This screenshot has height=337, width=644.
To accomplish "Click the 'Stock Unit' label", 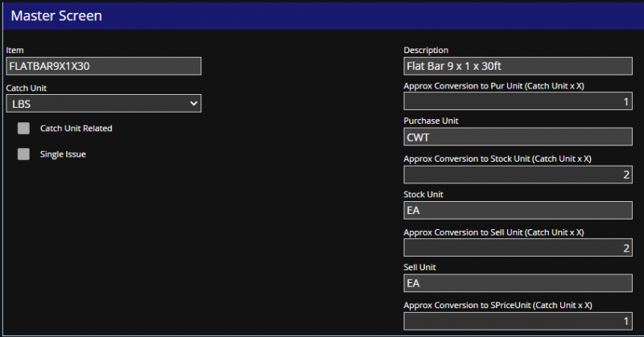I will (x=424, y=194).
